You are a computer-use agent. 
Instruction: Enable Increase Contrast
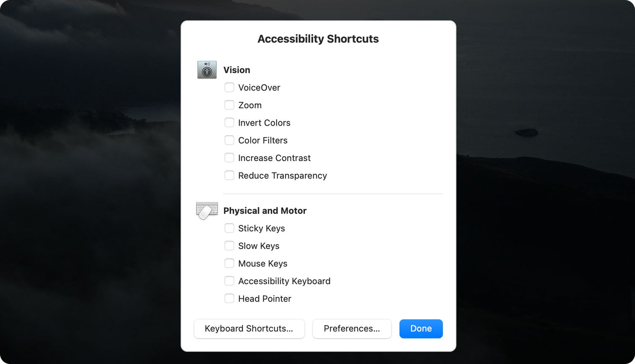pyautogui.click(x=229, y=158)
